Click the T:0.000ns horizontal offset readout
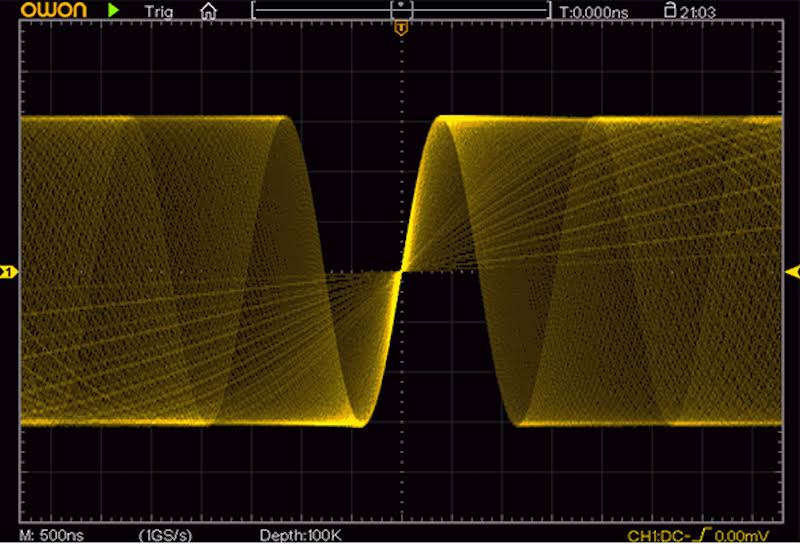The height and width of the screenshot is (544, 800). point(594,12)
